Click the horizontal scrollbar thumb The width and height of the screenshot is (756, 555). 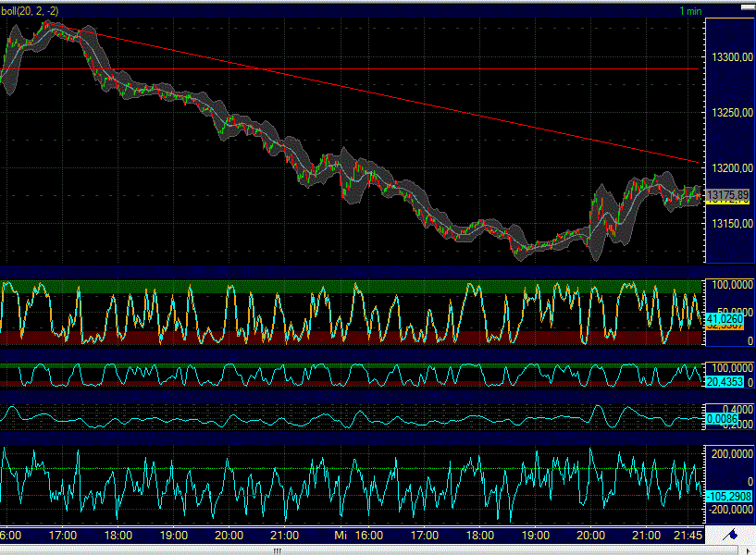(278, 549)
